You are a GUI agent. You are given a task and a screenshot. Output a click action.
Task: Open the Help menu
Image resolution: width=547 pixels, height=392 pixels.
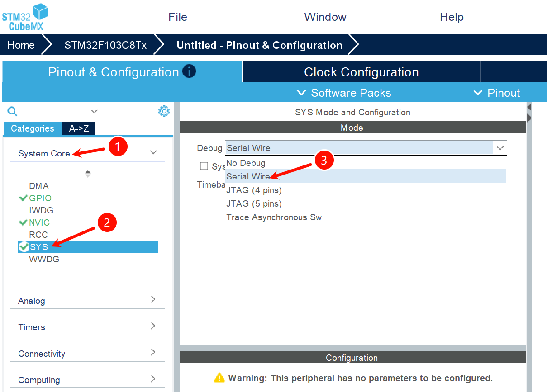(452, 17)
